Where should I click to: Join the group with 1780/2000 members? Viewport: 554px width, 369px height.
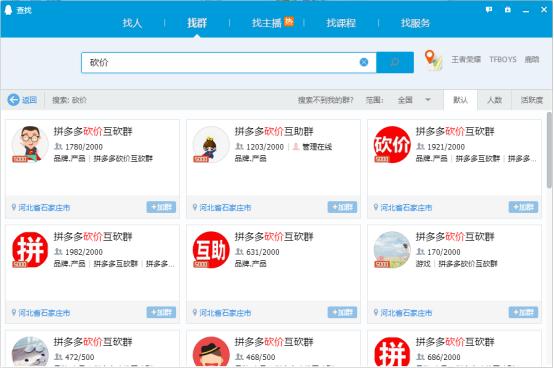[x=161, y=207]
